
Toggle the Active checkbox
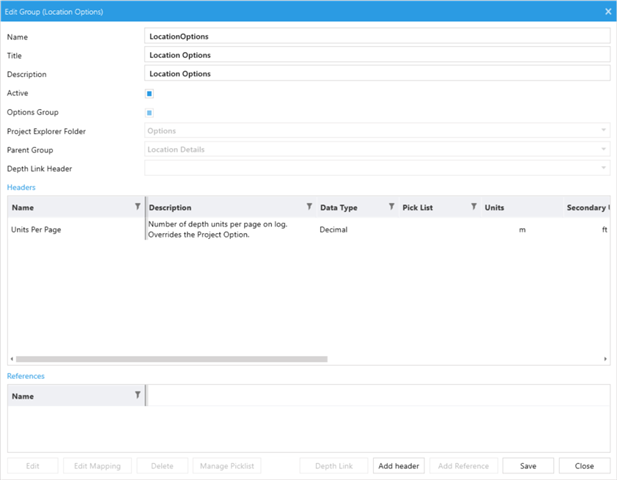(149, 94)
